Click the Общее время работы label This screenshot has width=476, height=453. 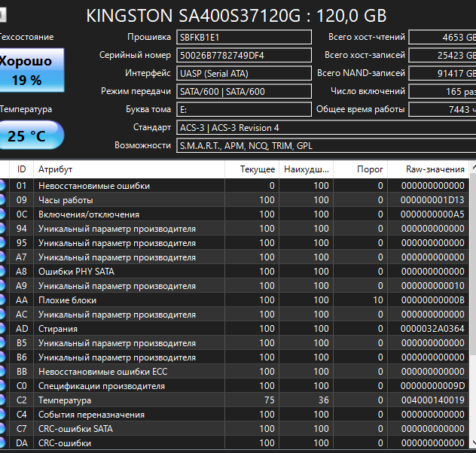(361, 109)
